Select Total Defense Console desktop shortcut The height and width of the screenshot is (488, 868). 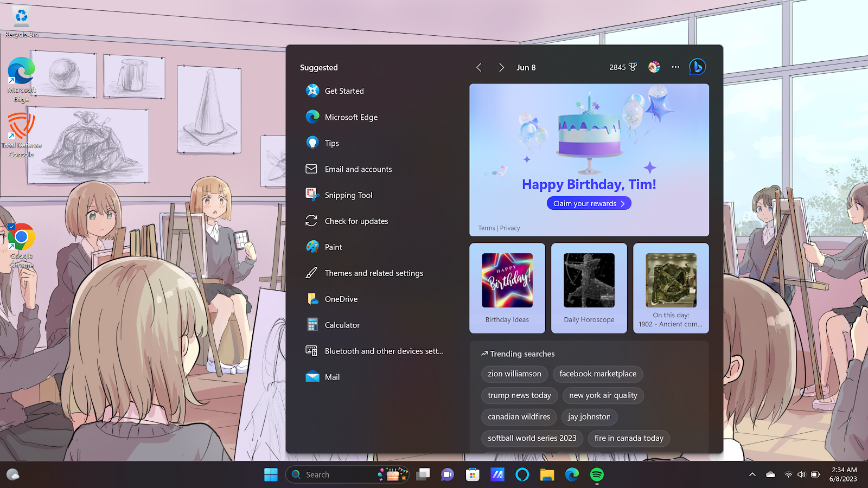[21, 135]
